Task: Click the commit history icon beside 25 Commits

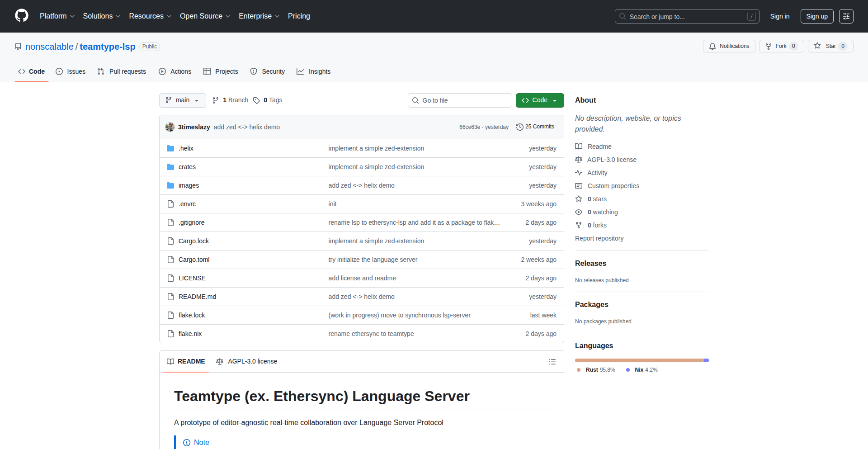Action: click(x=519, y=127)
